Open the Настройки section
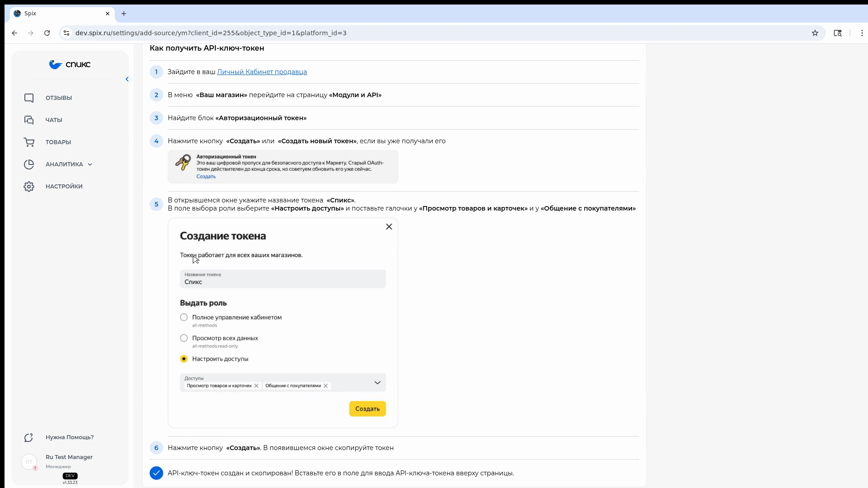Screen dimensions: 868x488 click(64, 187)
